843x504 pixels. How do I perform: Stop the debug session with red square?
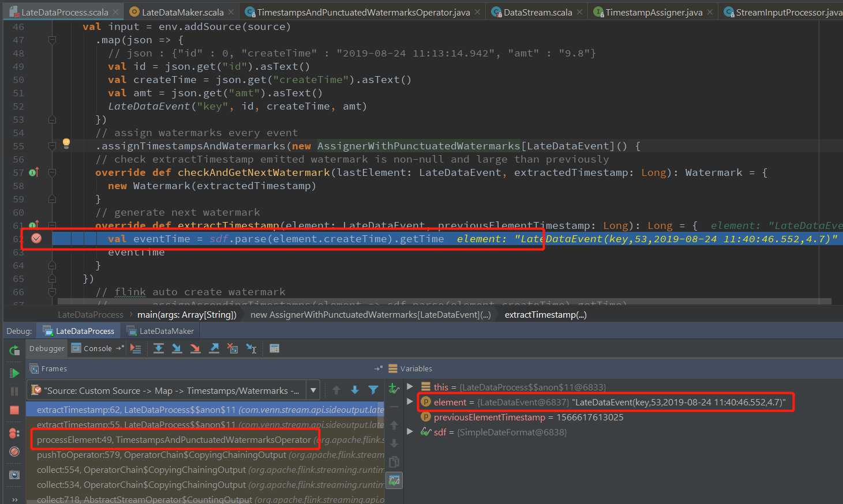click(14, 410)
